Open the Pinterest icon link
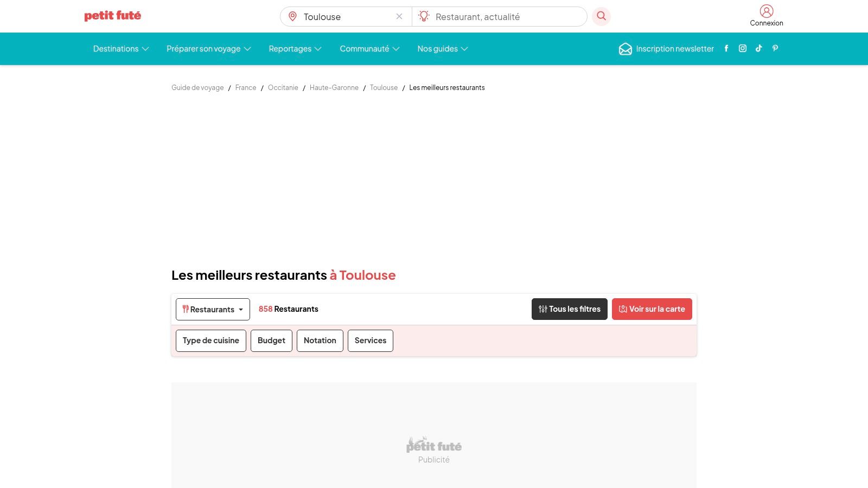The height and width of the screenshot is (488, 868). coord(775,48)
